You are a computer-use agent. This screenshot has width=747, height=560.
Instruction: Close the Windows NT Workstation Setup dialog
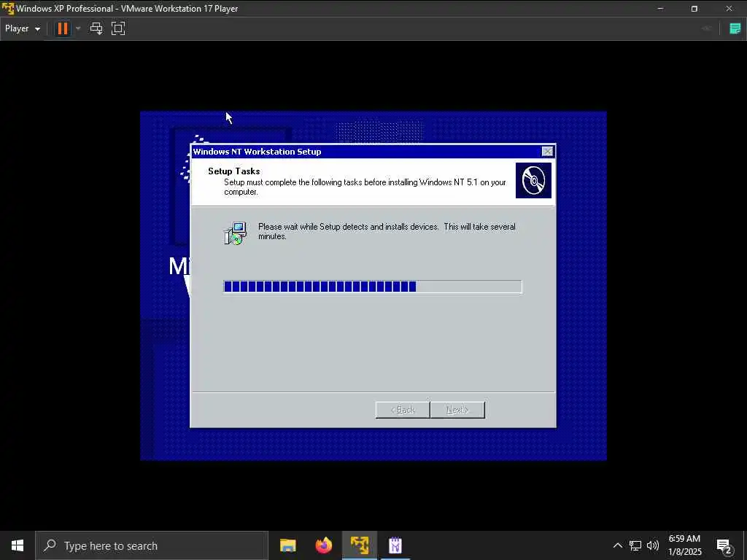tap(547, 152)
